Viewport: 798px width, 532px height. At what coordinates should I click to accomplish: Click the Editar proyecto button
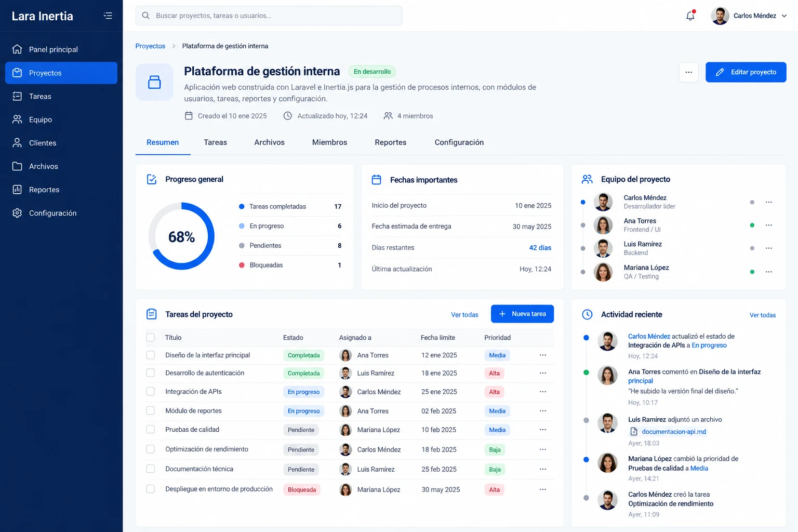tap(746, 72)
